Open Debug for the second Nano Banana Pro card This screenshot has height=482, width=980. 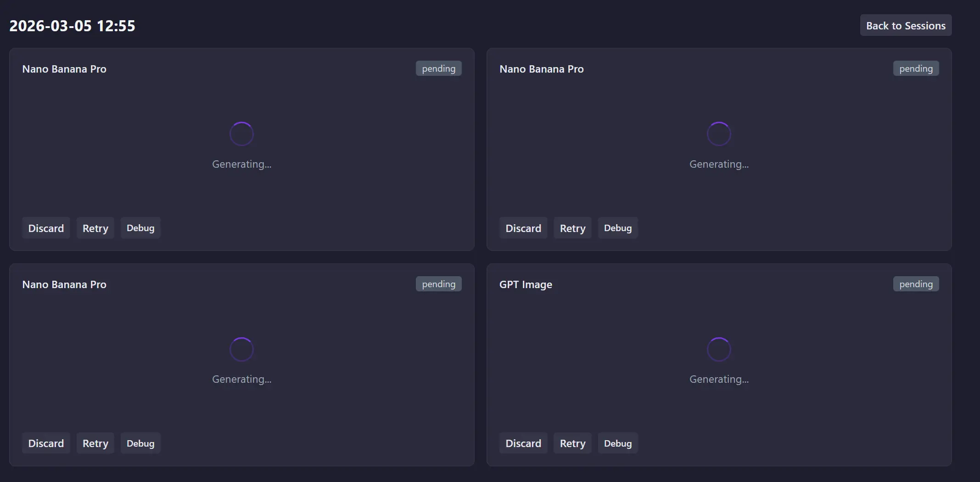(617, 228)
